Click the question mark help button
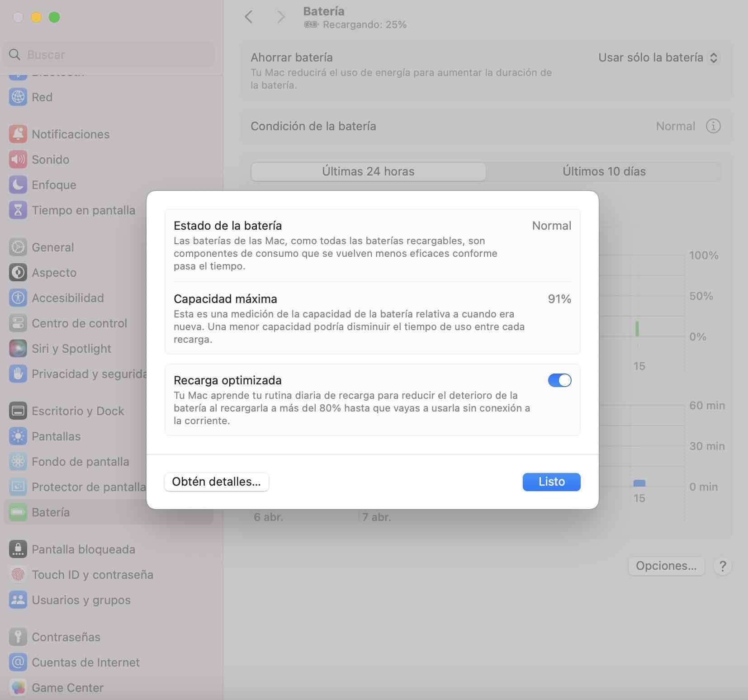Image resolution: width=748 pixels, height=700 pixels. [722, 566]
